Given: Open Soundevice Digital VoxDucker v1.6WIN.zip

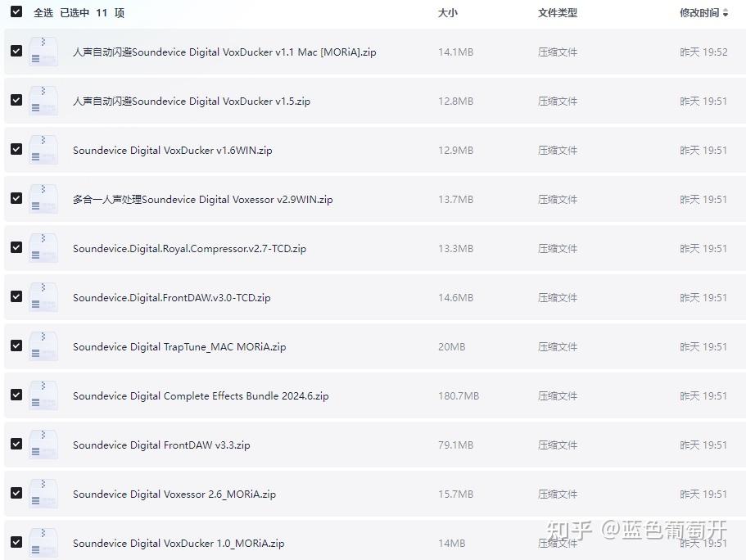Looking at the screenshot, I should (x=172, y=150).
